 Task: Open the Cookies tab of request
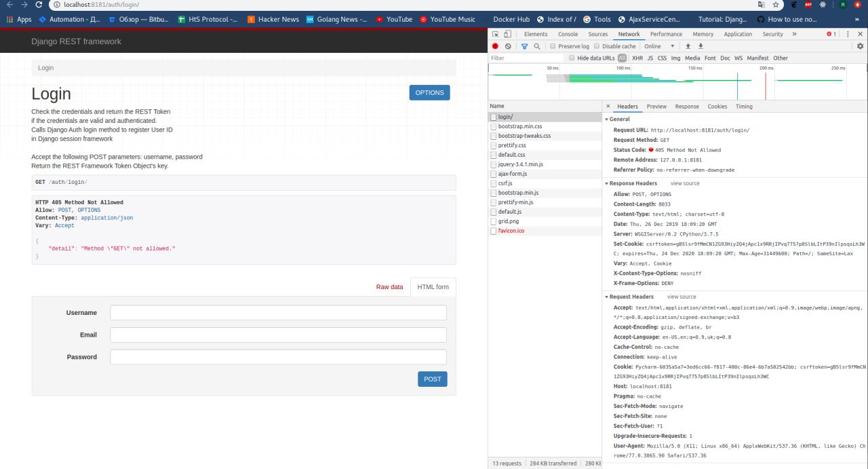[x=717, y=107]
